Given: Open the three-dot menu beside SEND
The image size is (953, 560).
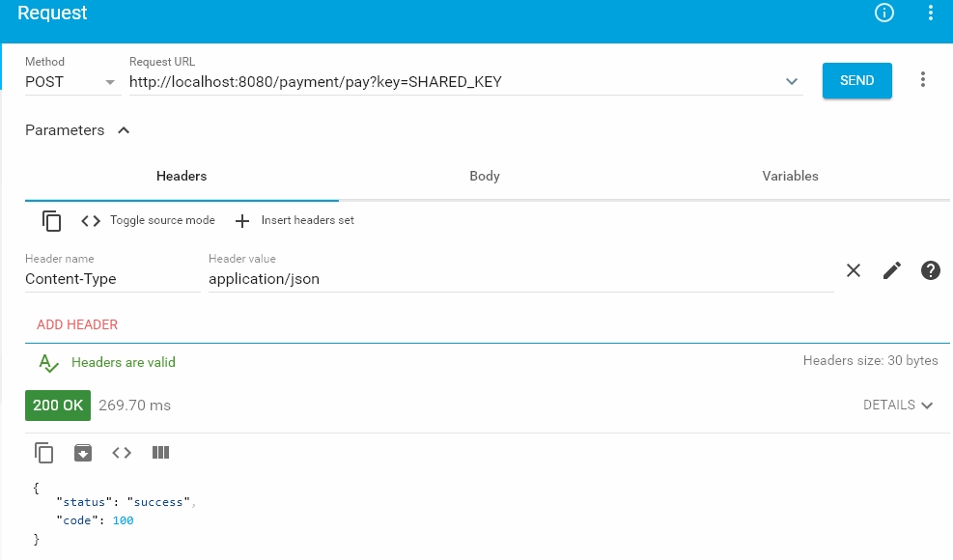Looking at the screenshot, I should click(x=923, y=79).
